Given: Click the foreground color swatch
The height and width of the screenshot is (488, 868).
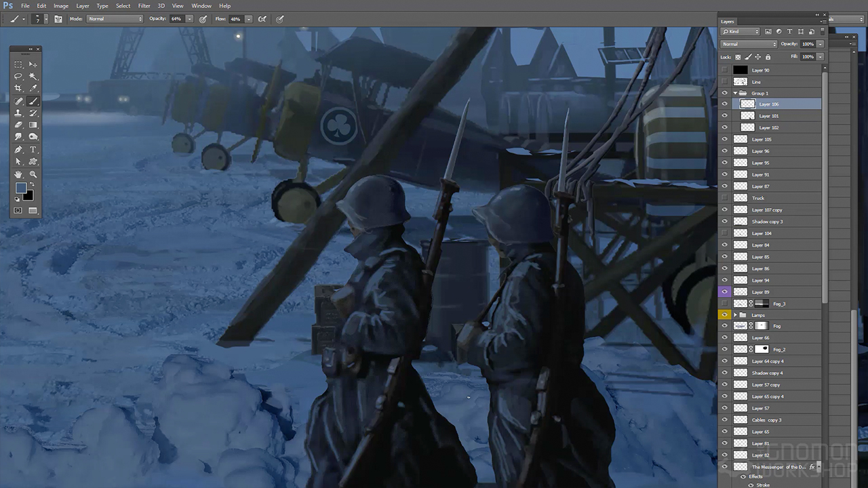Looking at the screenshot, I should pos(21,188).
